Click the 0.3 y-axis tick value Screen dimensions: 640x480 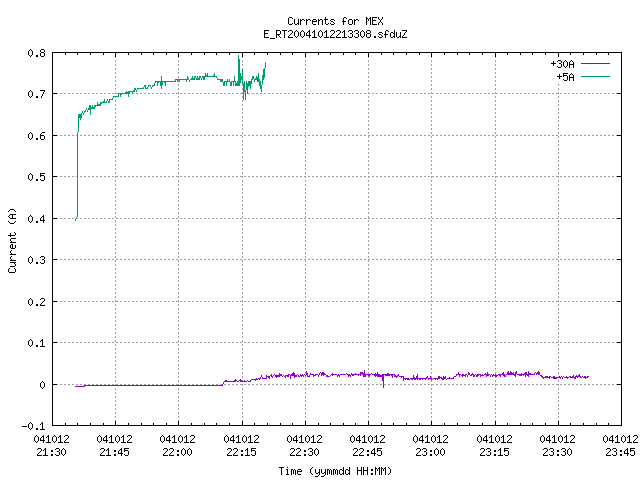(x=36, y=260)
